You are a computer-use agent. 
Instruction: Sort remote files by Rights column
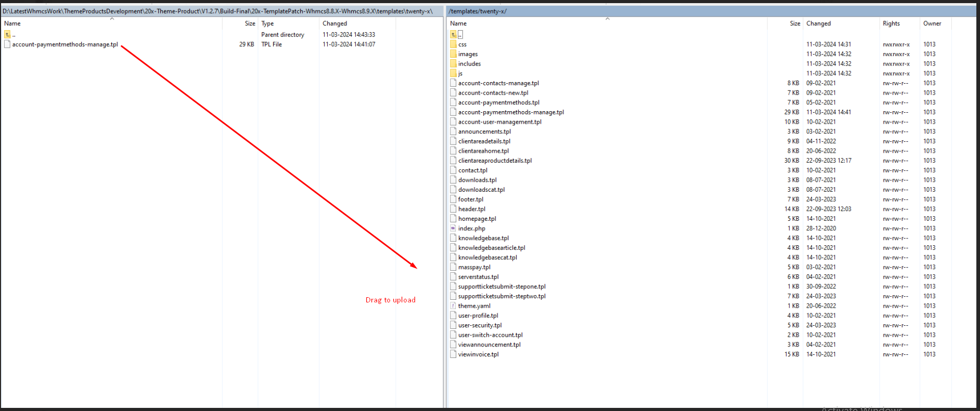(x=891, y=23)
